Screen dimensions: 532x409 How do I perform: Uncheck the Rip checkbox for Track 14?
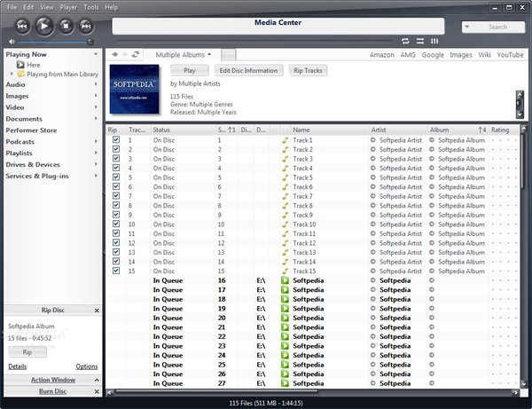click(x=116, y=261)
